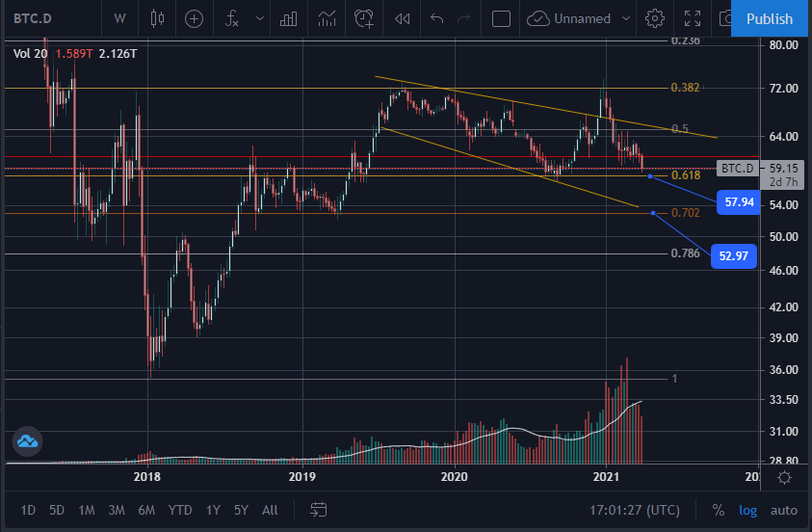
Task: Select the 6M time range
Action: click(x=146, y=510)
